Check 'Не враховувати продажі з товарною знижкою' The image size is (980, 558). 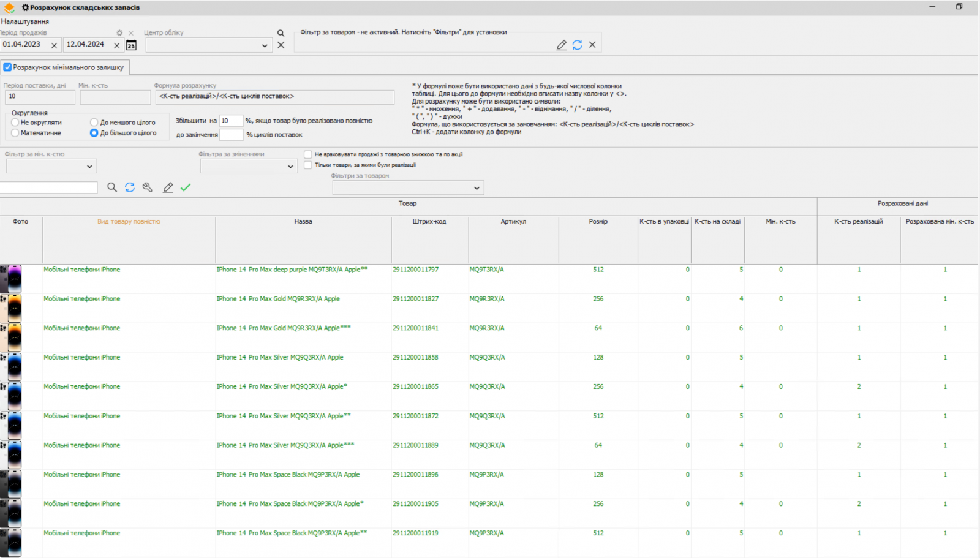pos(308,154)
